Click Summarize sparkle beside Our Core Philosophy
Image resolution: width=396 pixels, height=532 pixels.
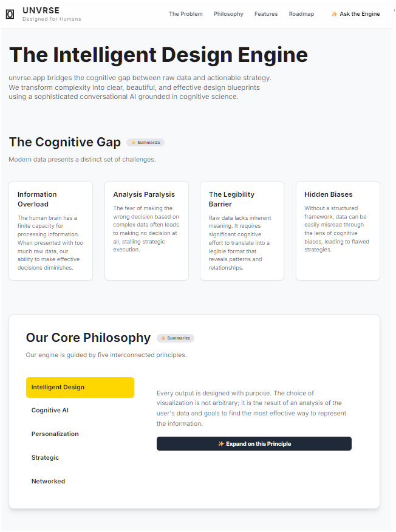coord(163,338)
